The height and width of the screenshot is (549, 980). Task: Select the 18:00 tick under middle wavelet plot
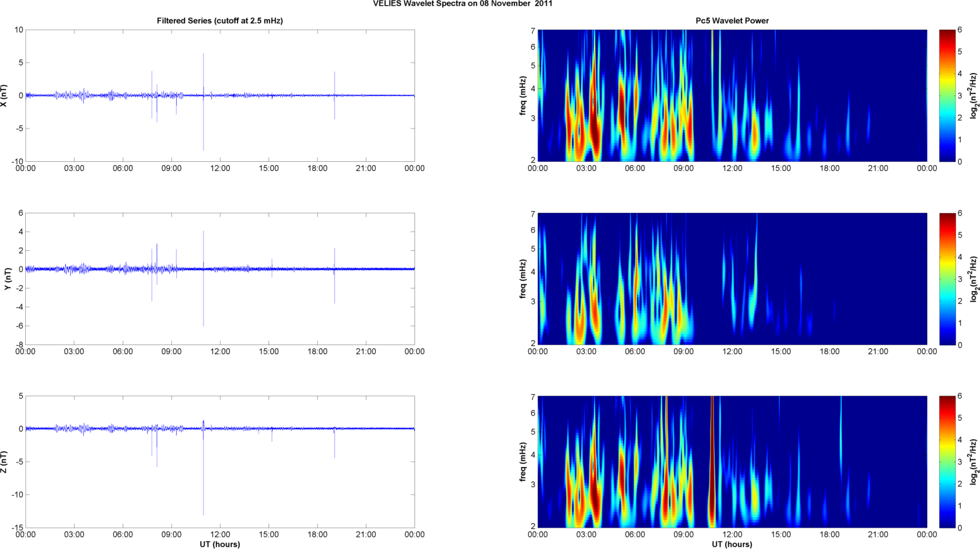point(829,352)
